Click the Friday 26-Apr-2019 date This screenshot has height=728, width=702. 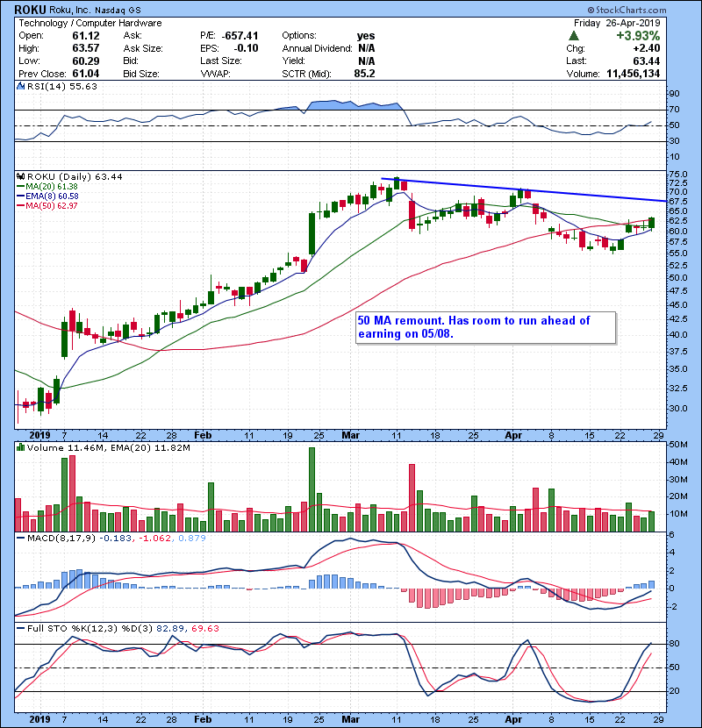pos(617,23)
